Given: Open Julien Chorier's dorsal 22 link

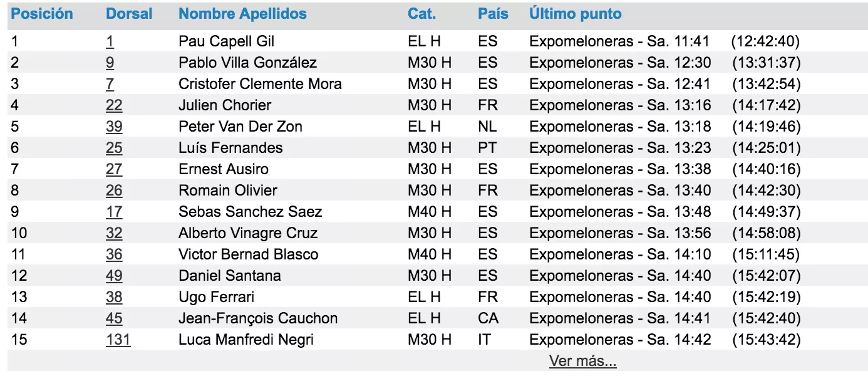Looking at the screenshot, I should click(x=114, y=105).
